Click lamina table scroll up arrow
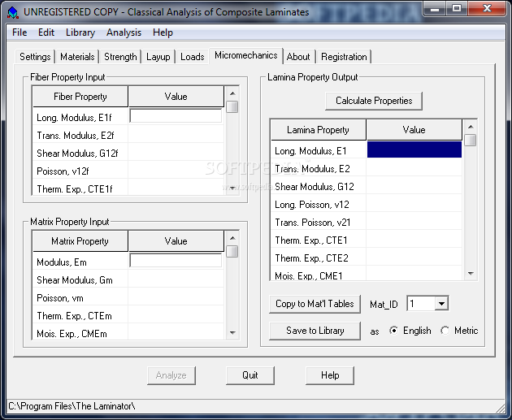 point(471,127)
